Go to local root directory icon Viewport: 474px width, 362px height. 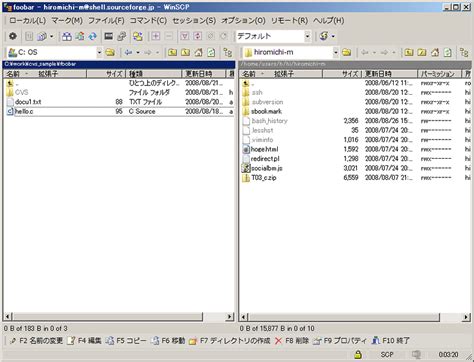(185, 52)
